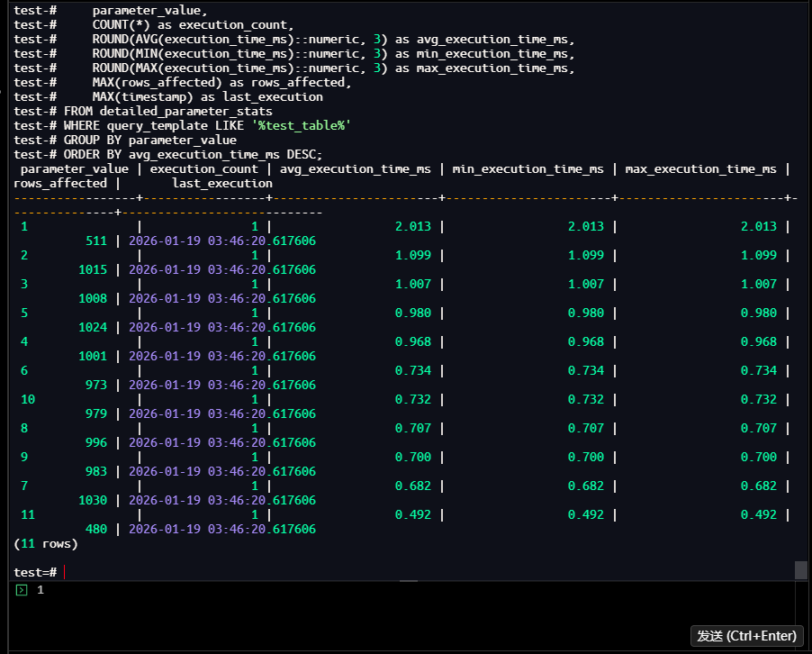The height and width of the screenshot is (654, 812).
Task: Click the terminal vertical scrollbar thumb
Action: coord(800,569)
